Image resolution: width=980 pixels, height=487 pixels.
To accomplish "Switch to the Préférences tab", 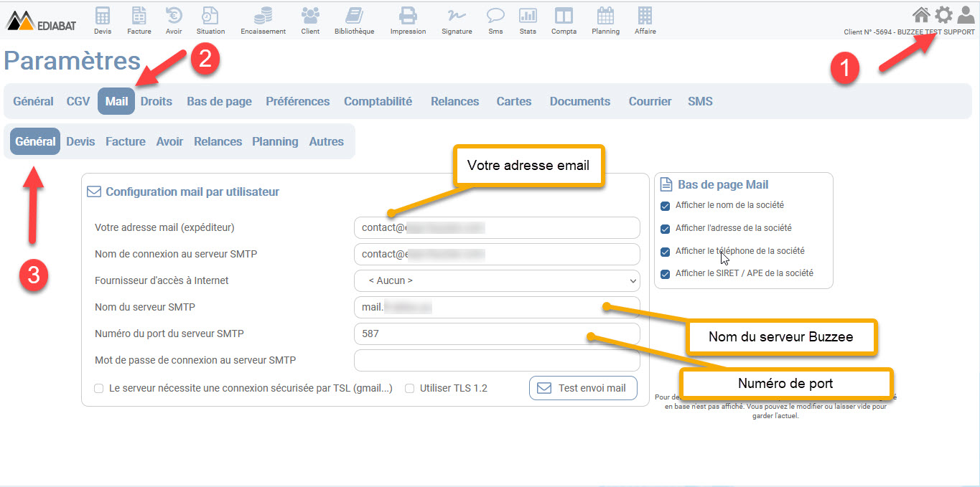I will click(x=297, y=101).
